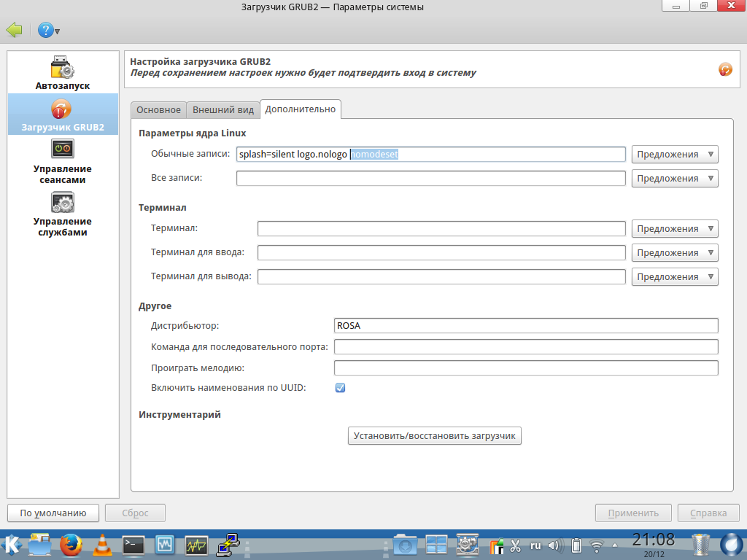The width and height of the screenshot is (747, 560).
Task: Switch to the Основное tab
Action: tap(158, 109)
